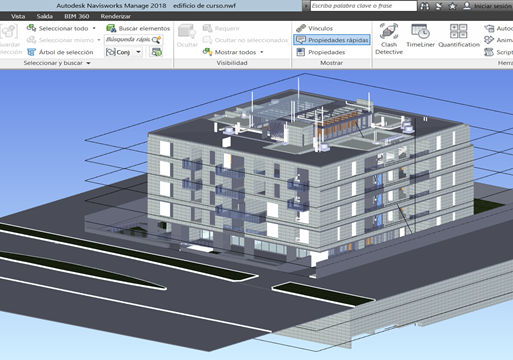Open the Árbol de selección tree
This screenshot has width=513, height=360.
point(60,52)
